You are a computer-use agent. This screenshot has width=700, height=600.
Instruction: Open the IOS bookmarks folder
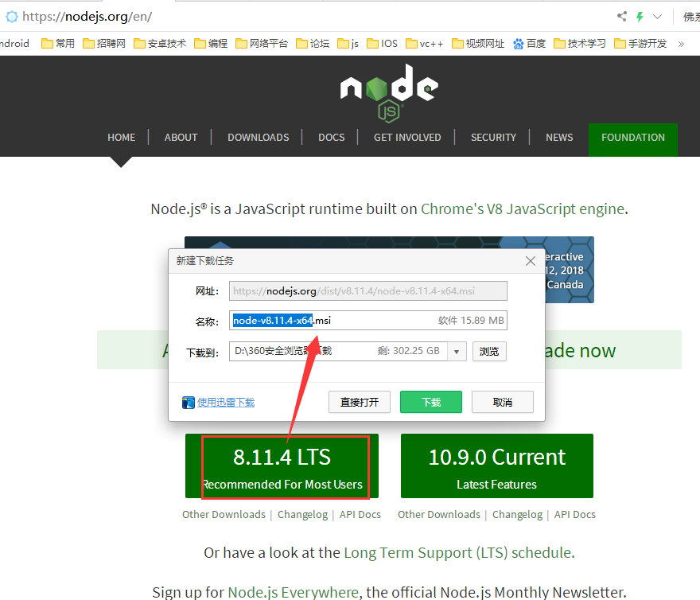(382, 43)
